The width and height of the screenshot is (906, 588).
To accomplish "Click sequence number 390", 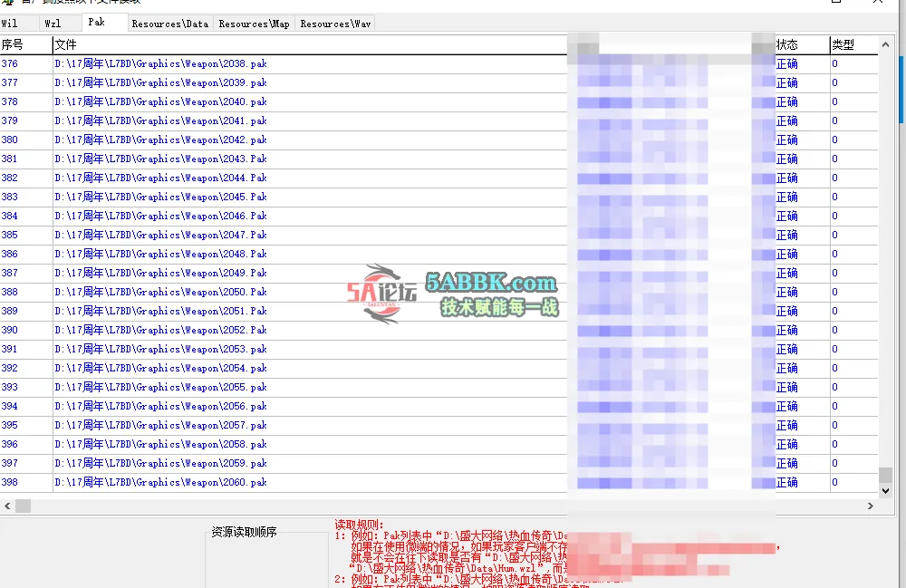I will coord(10,330).
